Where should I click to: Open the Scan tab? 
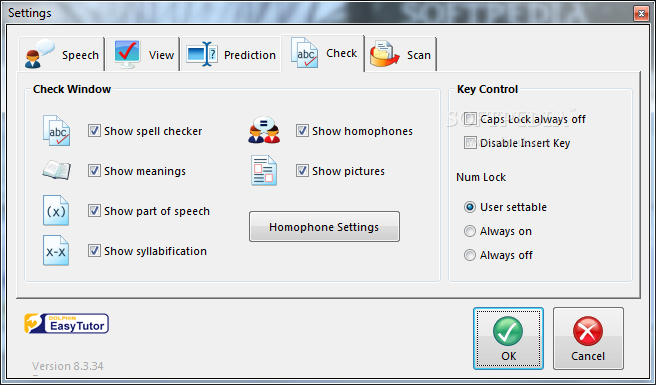coord(401,54)
